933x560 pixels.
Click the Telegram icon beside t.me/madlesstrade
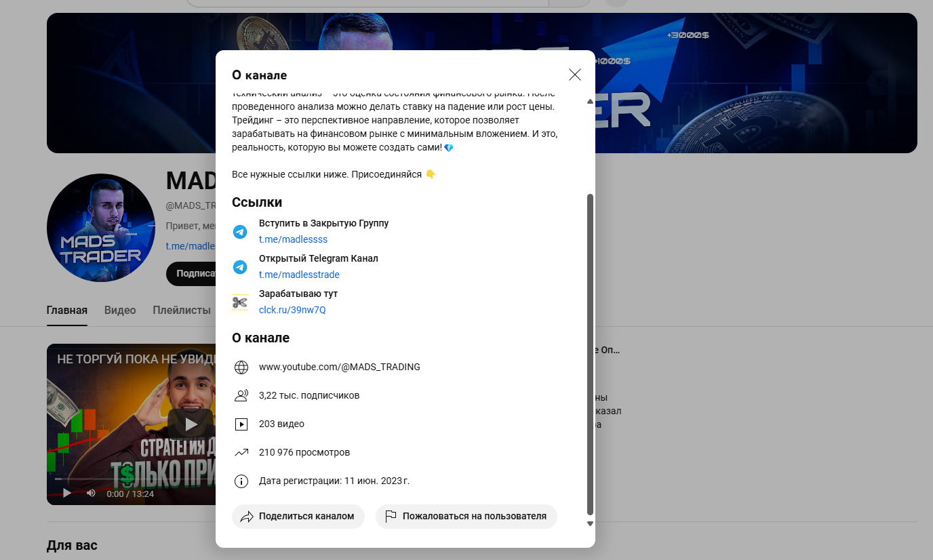pyautogui.click(x=240, y=267)
